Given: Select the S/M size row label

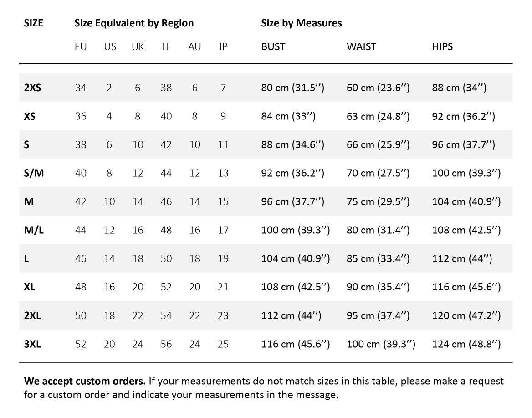Looking at the screenshot, I should click(x=34, y=173).
